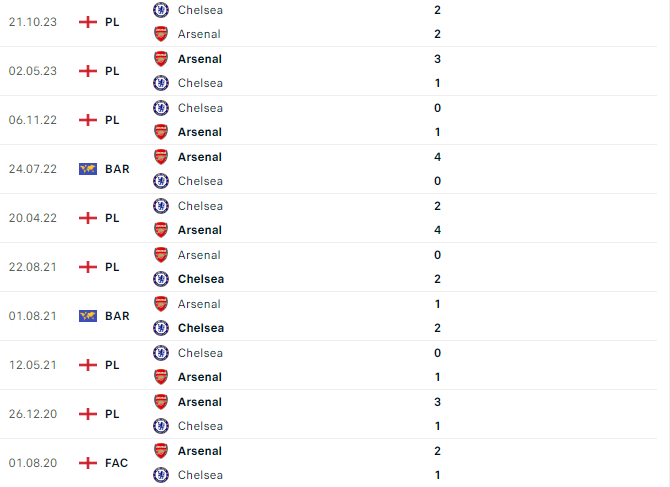This screenshot has height=487, width=670.
Task: Click world flag icon for 24.07.22 BAR
Action: (x=88, y=169)
